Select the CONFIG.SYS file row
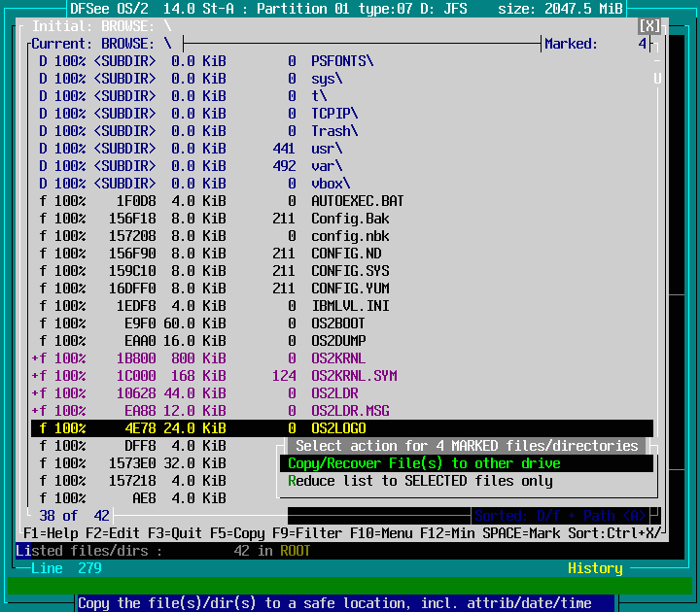The height and width of the screenshot is (612, 700). (x=349, y=271)
